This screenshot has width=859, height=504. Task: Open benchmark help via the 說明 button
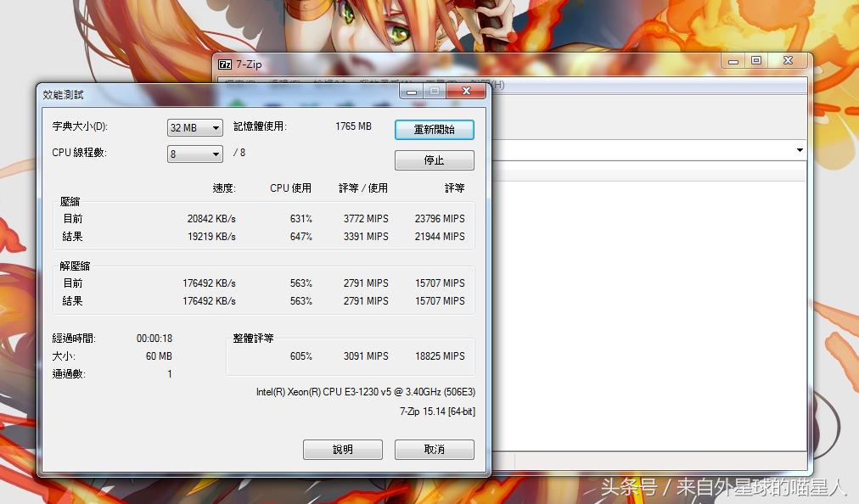tap(342, 449)
